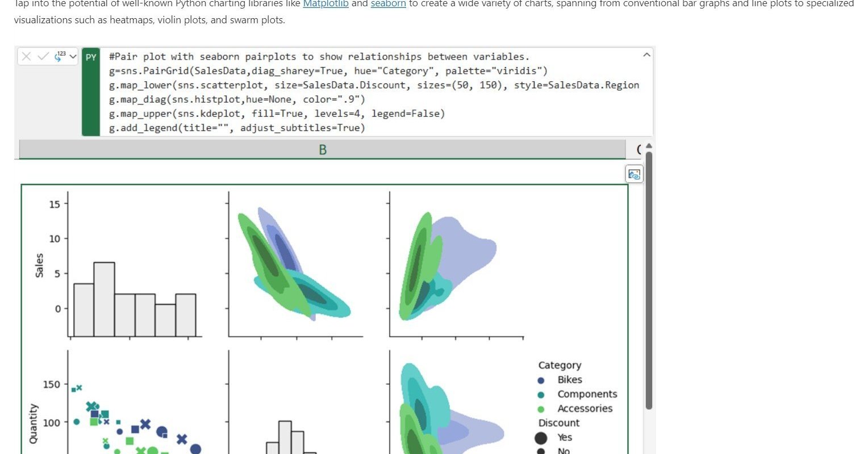Click the Components teal legend marker
868x454 pixels.
tap(541, 394)
